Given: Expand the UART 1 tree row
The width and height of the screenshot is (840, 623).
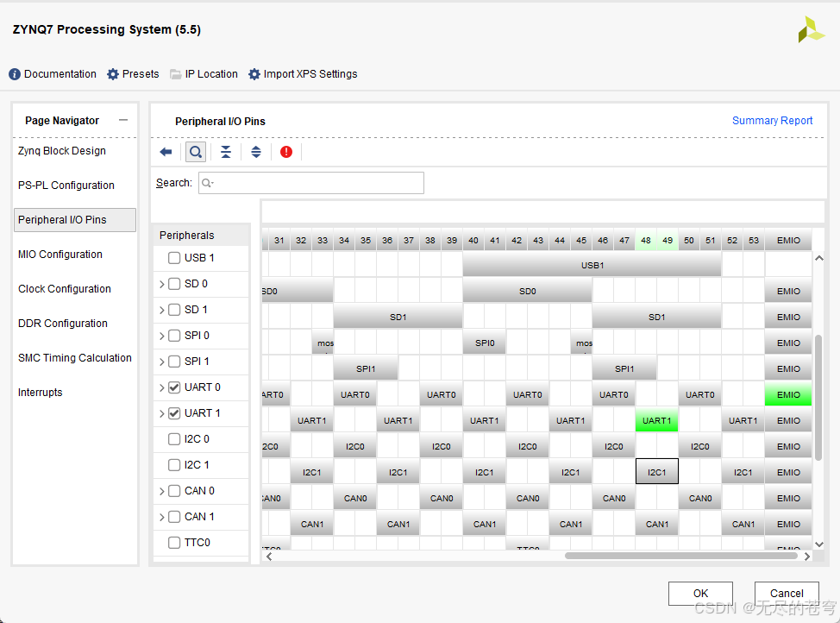Looking at the screenshot, I should pyautogui.click(x=162, y=413).
